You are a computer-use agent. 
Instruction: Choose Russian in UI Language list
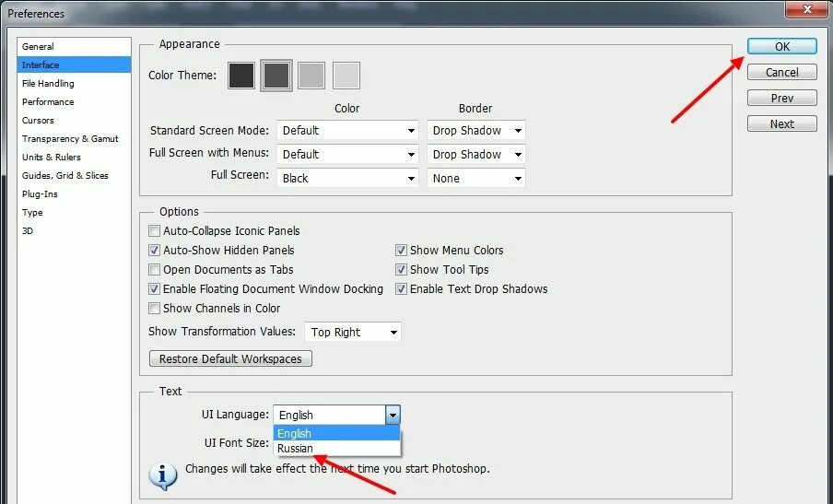[x=337, y=448]
